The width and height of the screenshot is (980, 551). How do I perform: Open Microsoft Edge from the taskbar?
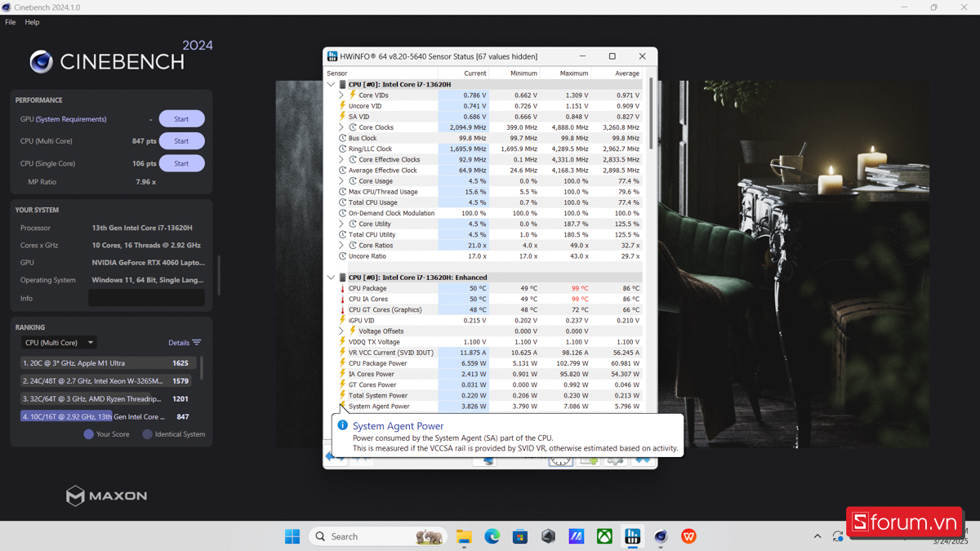coord(492,536)
